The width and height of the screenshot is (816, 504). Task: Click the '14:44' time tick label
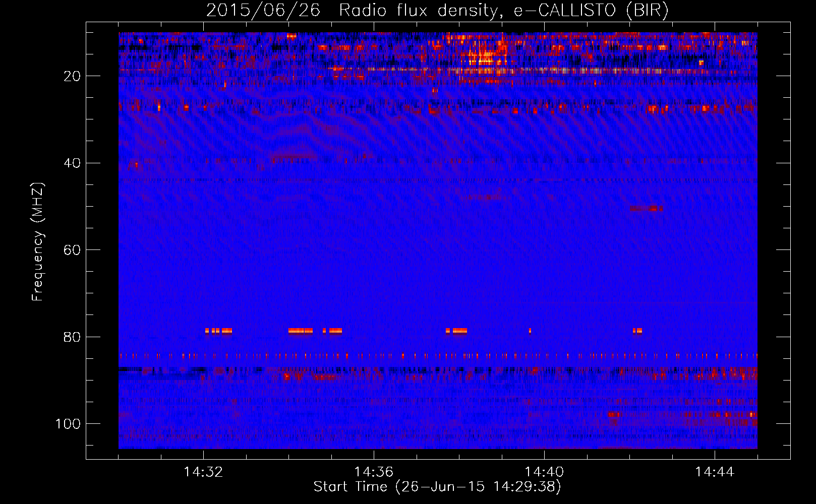pyautogui.click(x=715, y=472)
